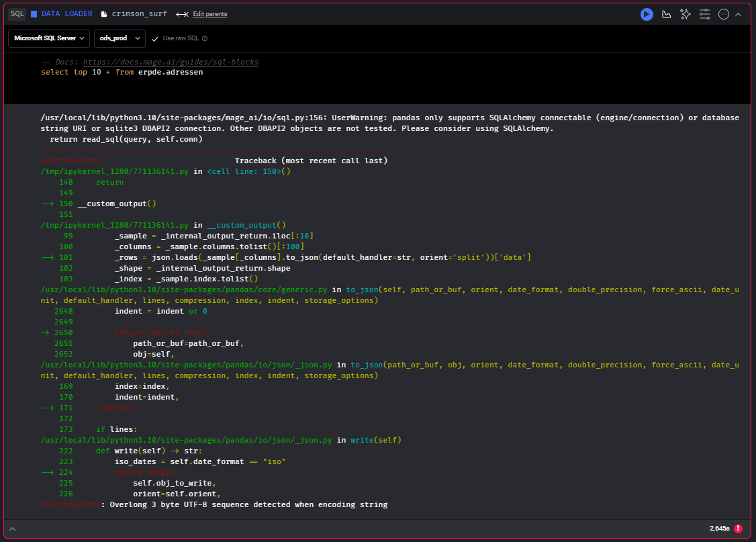Open more actions via the circled ellipsis icon
The width and height of the screenshot is (756, 542).
tap(724, 14)
